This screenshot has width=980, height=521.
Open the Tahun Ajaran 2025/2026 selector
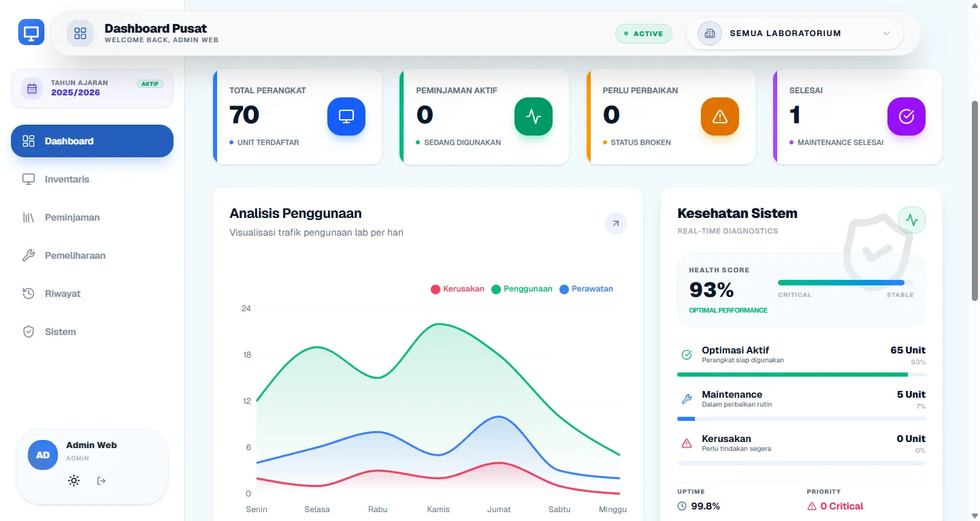[x=92, y=88]
